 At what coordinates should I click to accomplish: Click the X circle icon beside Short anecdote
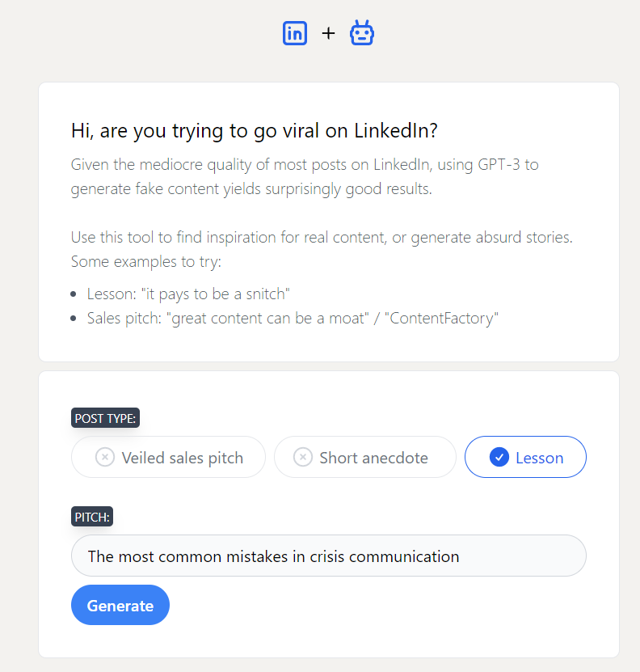click(x=302, y=458)
